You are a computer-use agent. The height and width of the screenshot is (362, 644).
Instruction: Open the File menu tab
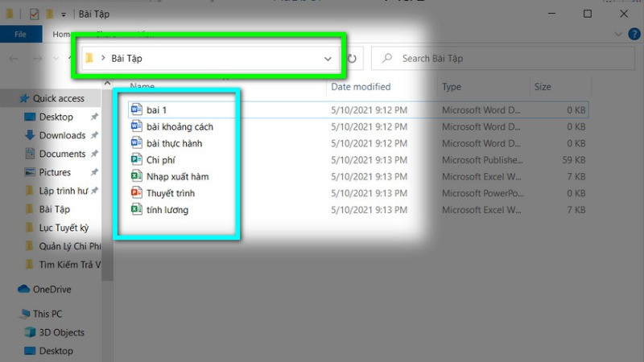pos(21,35)
